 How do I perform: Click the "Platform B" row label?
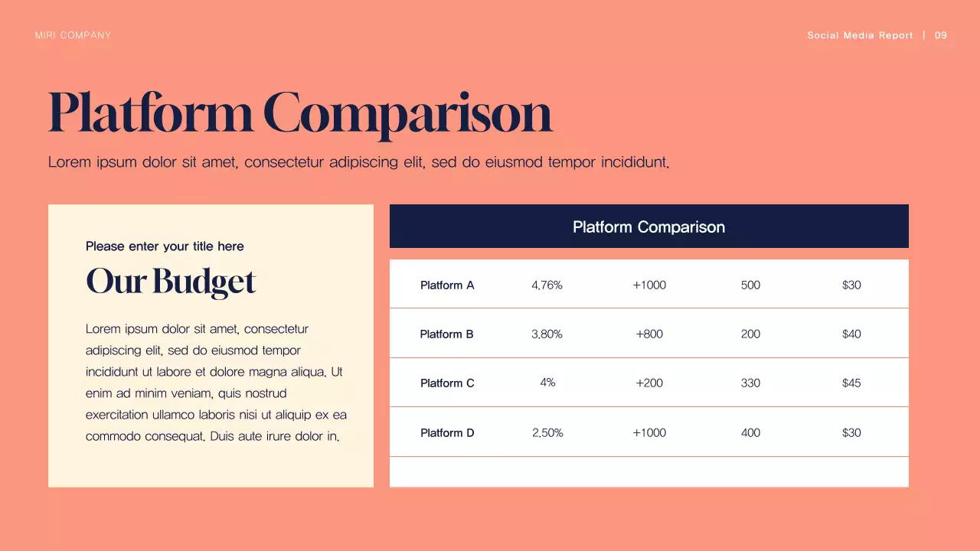[x=446, y=334]
